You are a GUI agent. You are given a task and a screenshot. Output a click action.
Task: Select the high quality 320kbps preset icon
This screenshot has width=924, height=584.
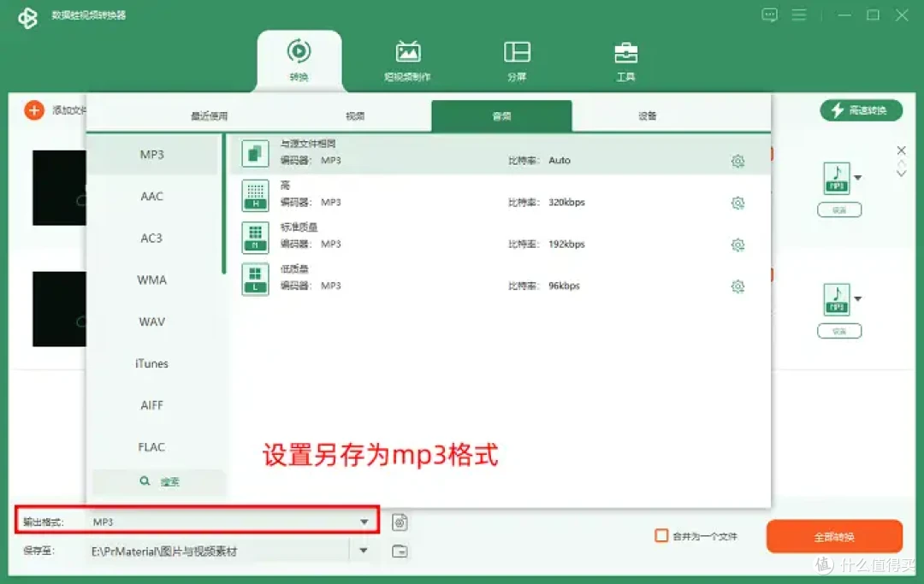255,196
